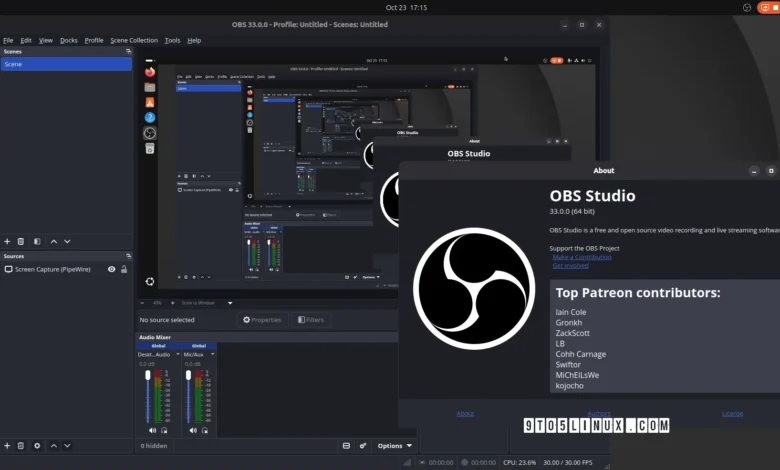Zoom in the preview with plus icon
The width and height of the screenshot is (780, 470).
pyautogui.click(x=173, y=303)
